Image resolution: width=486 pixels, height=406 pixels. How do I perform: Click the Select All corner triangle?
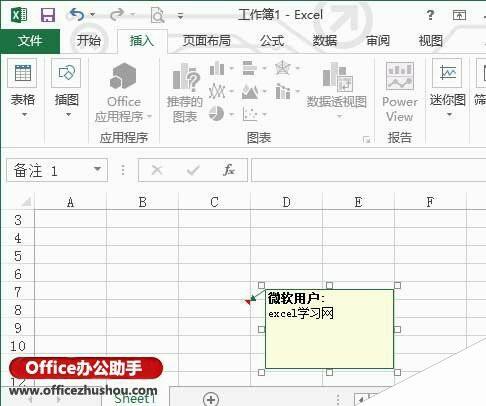[26, 202]
